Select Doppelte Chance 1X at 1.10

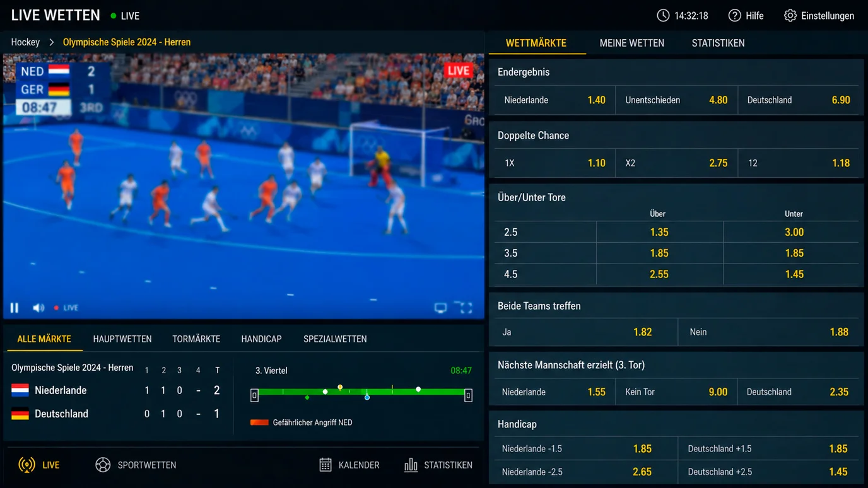click(554, 163)
